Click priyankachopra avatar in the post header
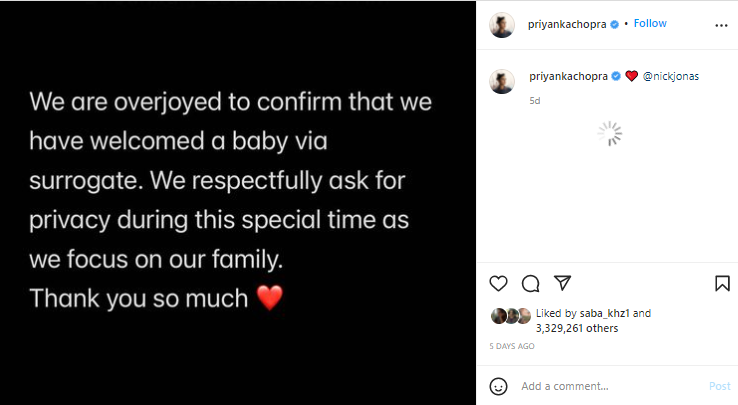Viewport: 738px width, 405px height. 502,24
